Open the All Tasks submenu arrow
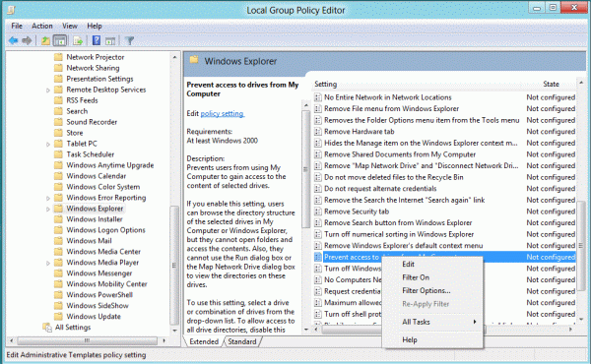This screenshot has height=364, width=591. (x=475, y=322)
